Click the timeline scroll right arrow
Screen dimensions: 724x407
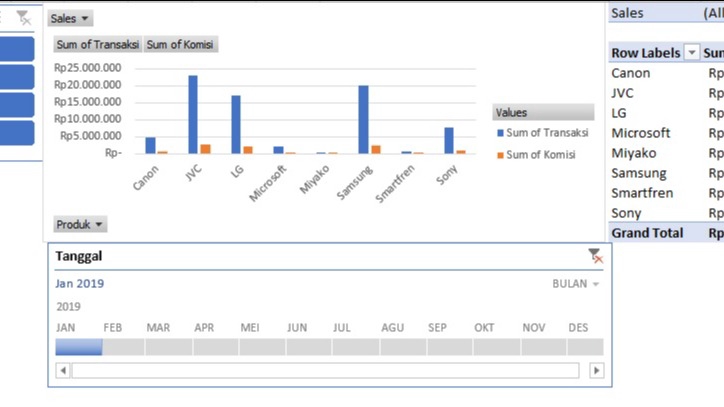[x=596, y=371]
